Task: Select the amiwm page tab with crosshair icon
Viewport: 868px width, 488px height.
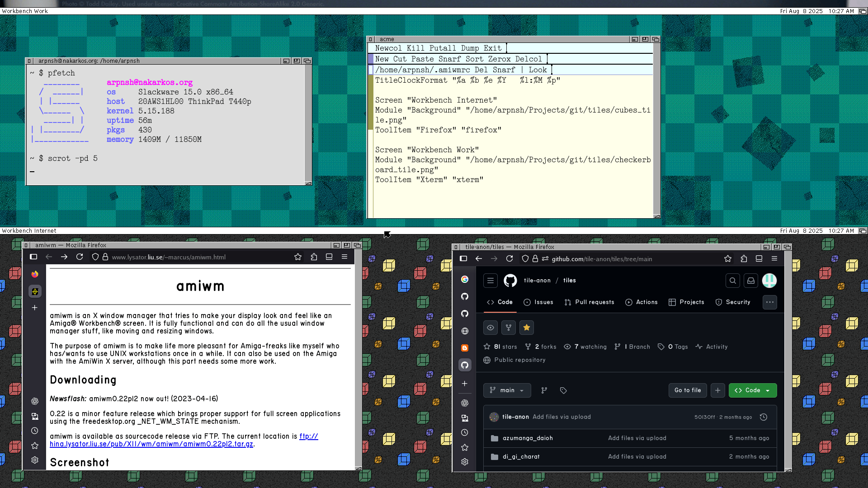Action: 35,291
